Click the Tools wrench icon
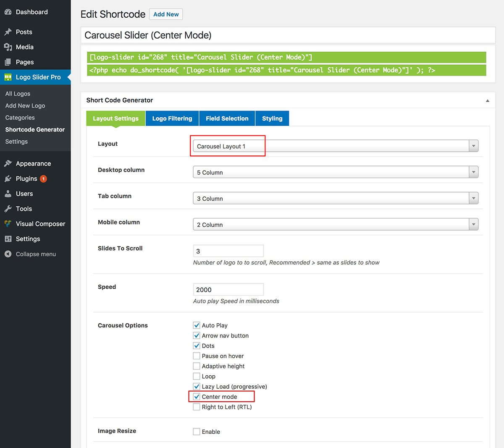 (8, 209)
